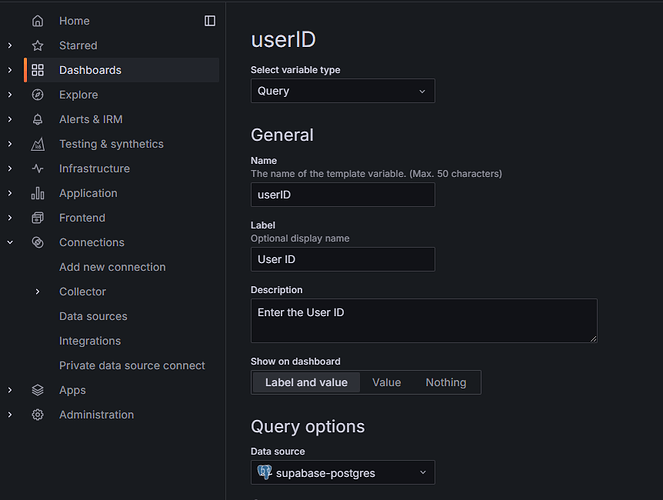
Task: Open the supabase-postgres data source dropdown
Action: click(x=342, y=472)
